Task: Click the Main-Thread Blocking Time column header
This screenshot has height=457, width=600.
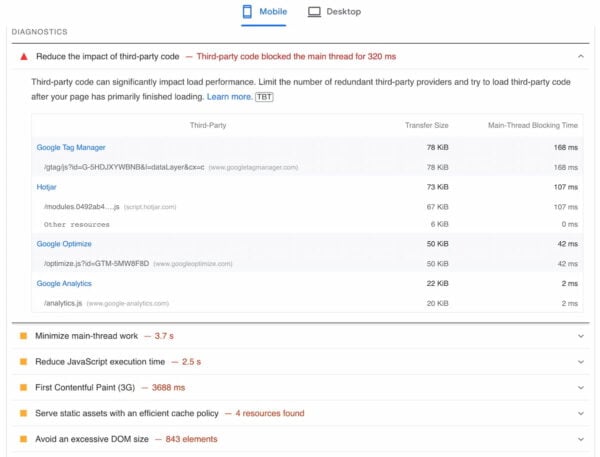Action: (x=533, y=125)
